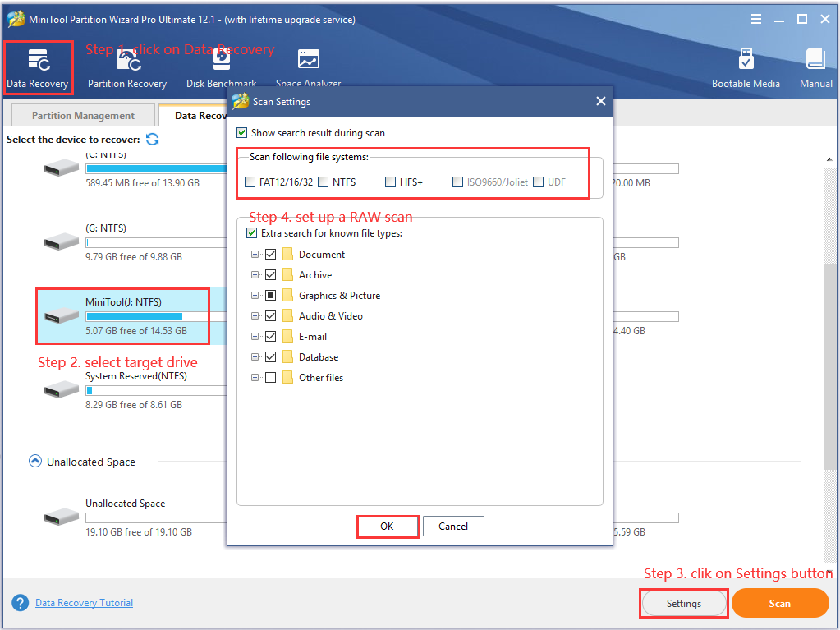The image size is (840, 630).
Task: Select the 'Graphics & Picture' label
Action: 340,295
